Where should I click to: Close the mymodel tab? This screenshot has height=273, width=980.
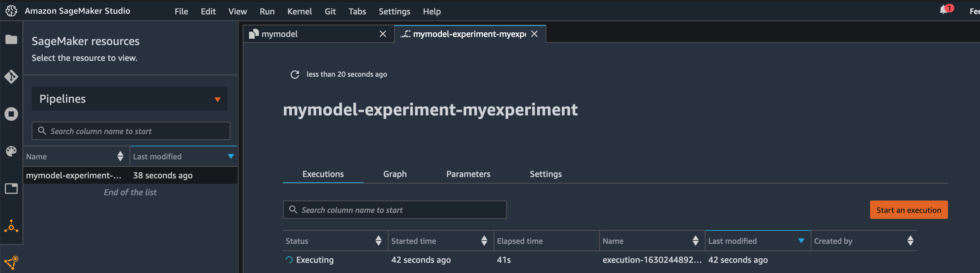383,34
